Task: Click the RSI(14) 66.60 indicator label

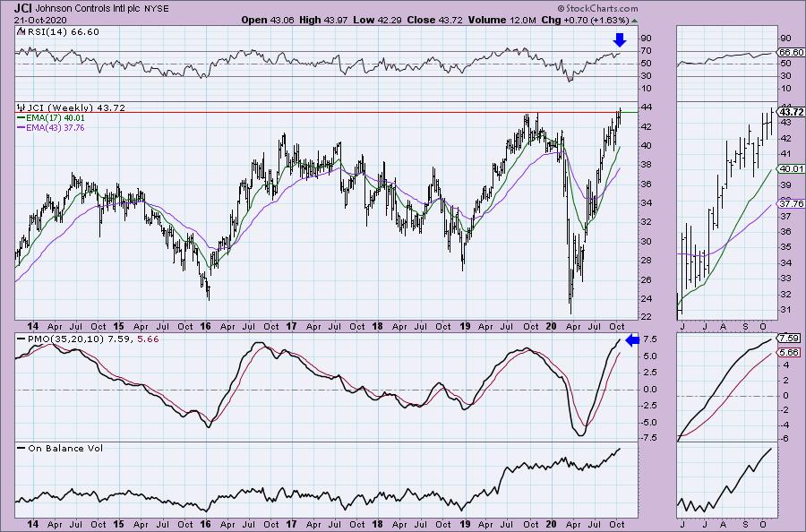Action: pos(62,32)
